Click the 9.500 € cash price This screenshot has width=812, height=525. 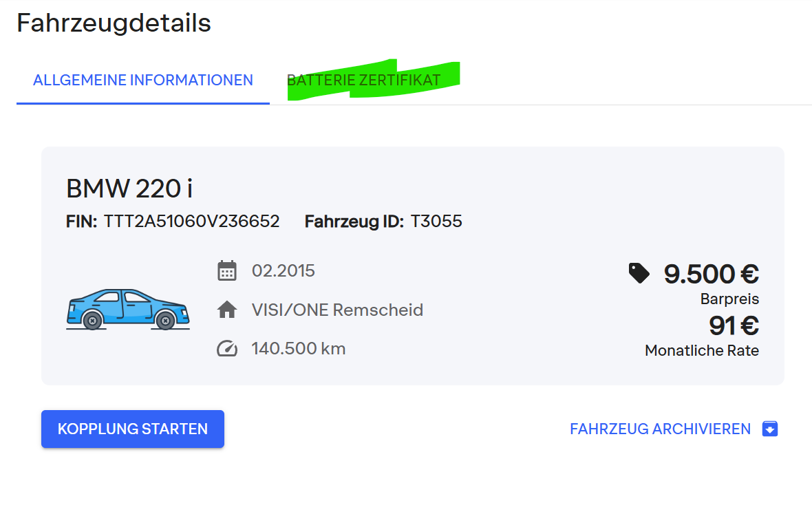tap(711, 274)
